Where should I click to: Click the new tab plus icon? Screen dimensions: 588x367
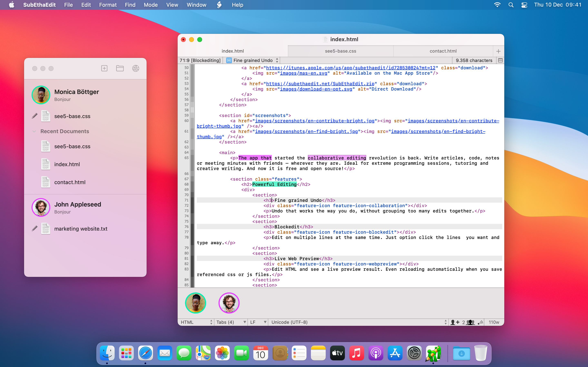click(x=498, y=51)
